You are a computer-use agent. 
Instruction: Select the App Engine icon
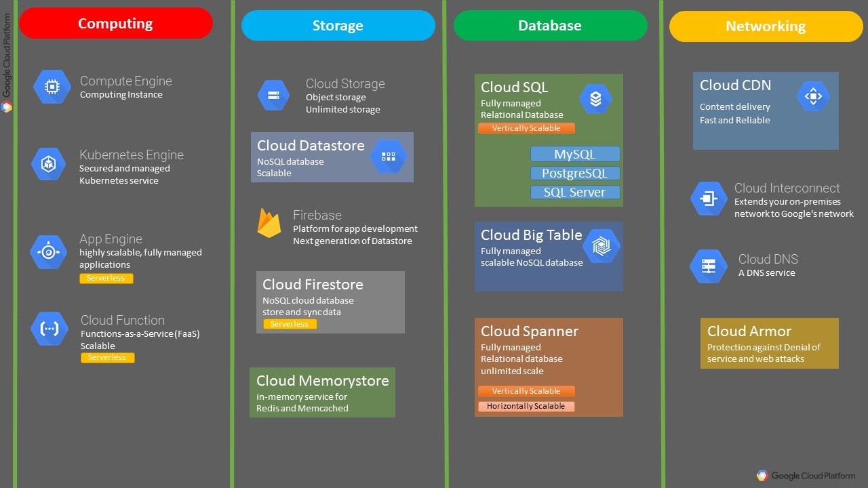click(x=48, y=251)
